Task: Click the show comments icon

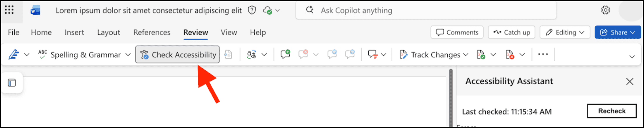Action: pos(373,54)
